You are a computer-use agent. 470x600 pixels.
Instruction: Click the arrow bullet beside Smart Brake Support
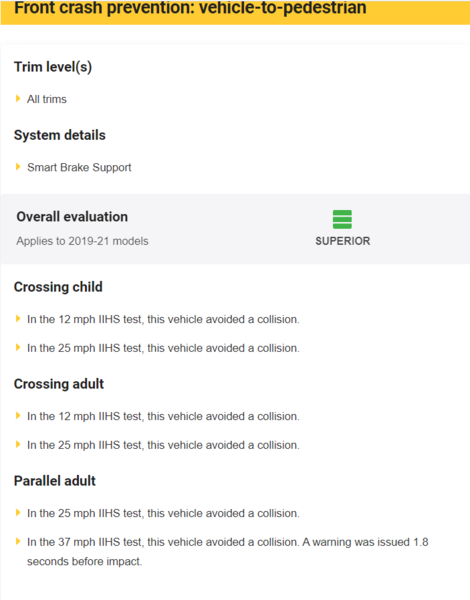18,167
